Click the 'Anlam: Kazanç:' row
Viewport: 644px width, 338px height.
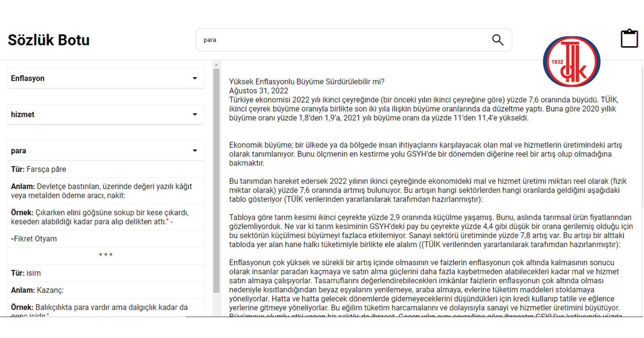(x=105, y=291)
